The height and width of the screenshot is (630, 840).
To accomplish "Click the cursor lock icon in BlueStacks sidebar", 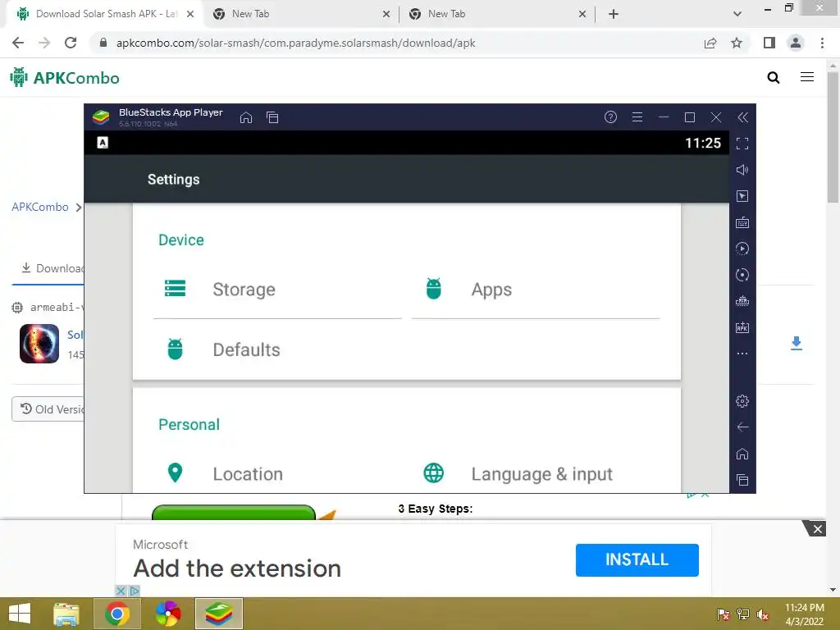I will tap(742, 196).
